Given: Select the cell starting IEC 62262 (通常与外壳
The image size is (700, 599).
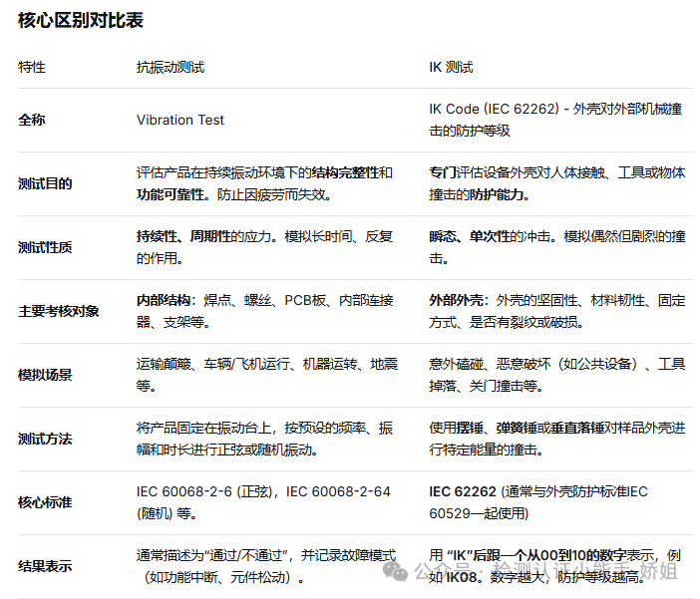Looking at the screenshot, I should tap(538, 503).
